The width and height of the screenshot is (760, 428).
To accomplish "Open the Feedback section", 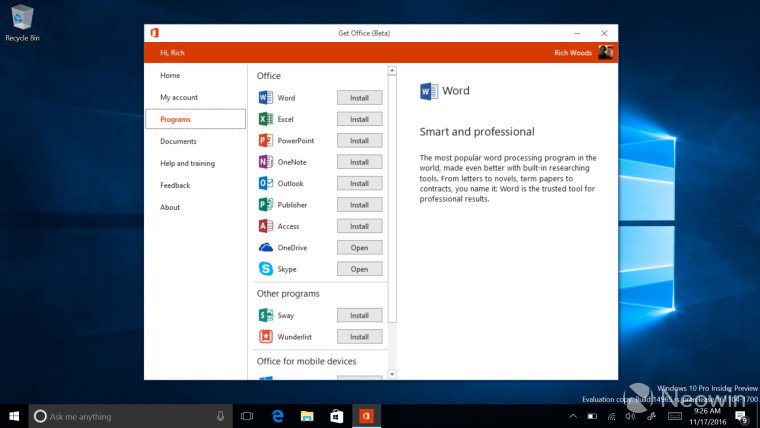I will point(175,185).
